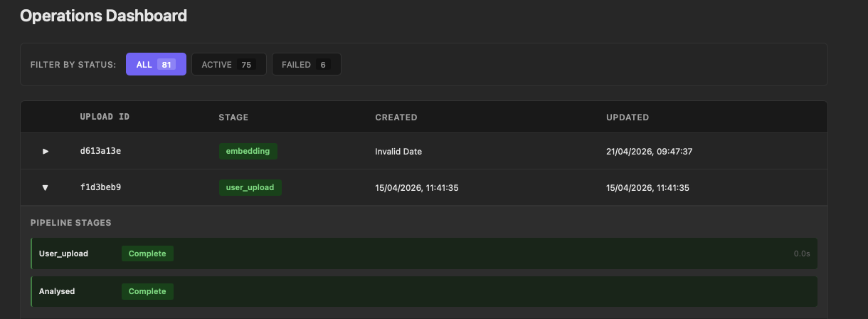Click the embedding stage badge
Image resolution: width=868 pixels, height=319 pixels.
point(248,151)
